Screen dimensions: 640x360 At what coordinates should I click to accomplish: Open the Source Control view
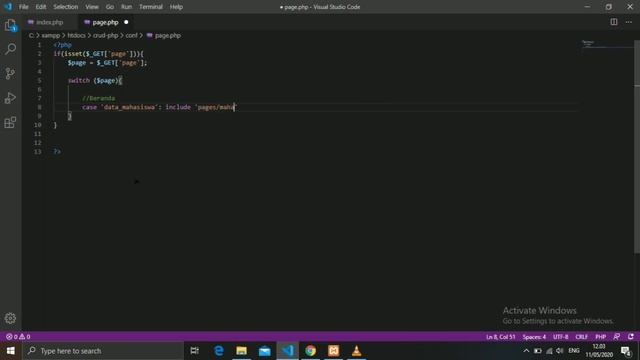point(11,73)
